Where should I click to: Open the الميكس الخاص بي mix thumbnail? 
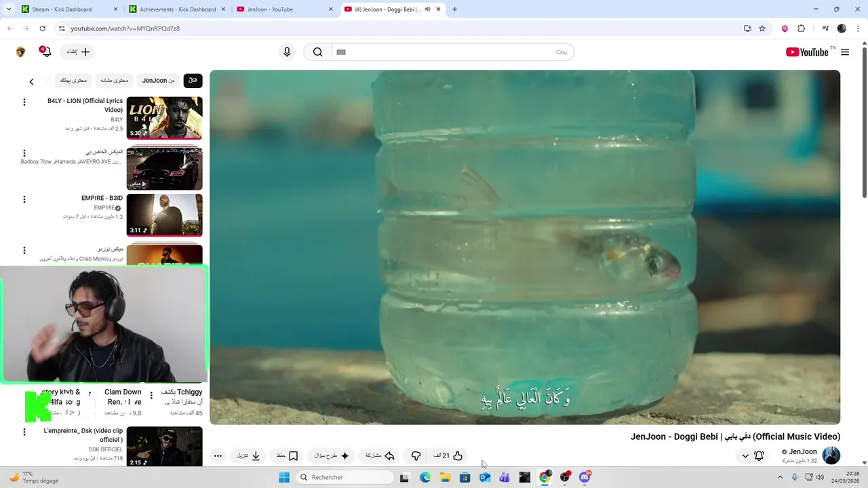164,168
